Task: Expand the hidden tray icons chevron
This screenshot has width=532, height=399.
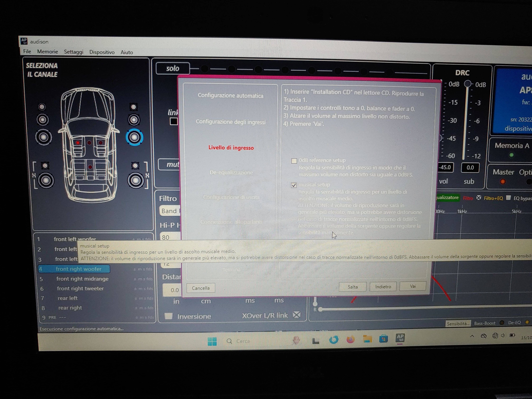Action: (x=472, y=336)
